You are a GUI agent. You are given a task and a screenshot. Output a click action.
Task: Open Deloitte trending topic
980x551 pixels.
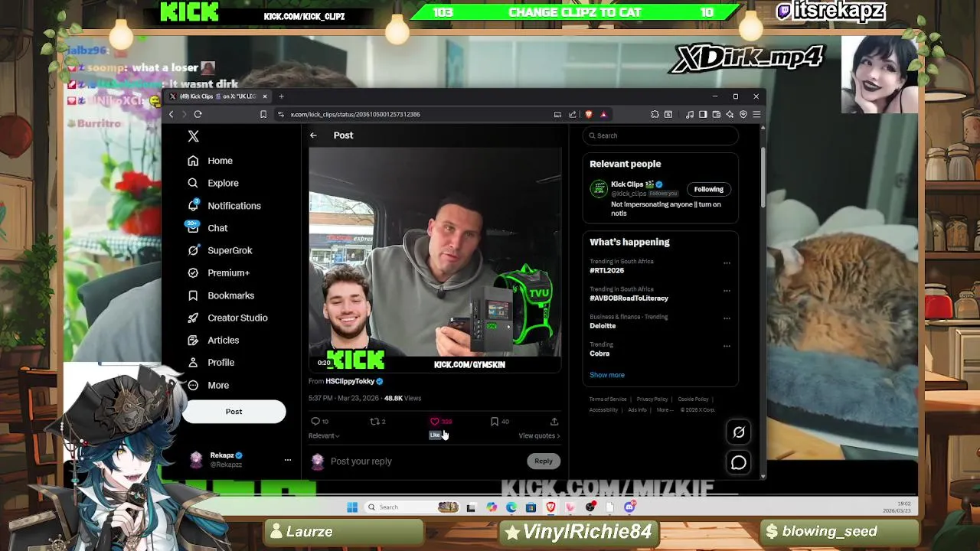[603, 326]
